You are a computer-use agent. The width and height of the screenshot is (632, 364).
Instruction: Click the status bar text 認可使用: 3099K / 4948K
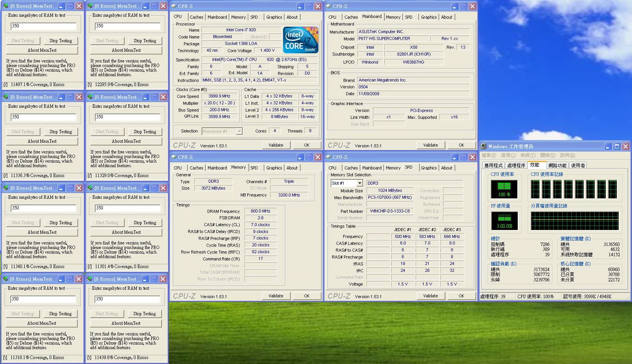587,297
